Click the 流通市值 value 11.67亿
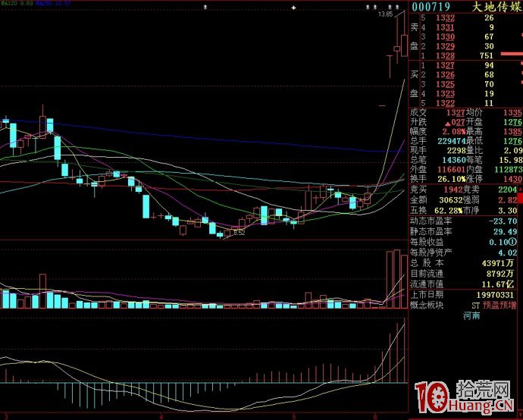Viewport: 523px width, 420px height. (498, 284)
